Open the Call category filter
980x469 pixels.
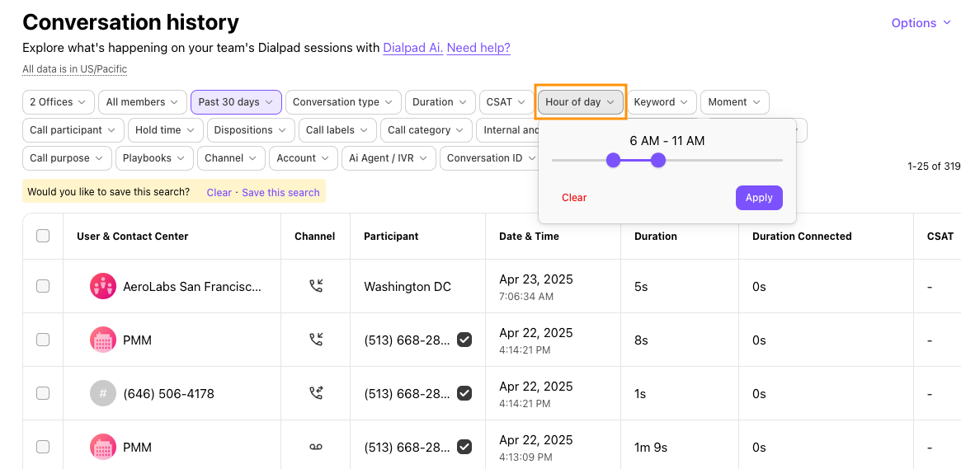426,130
